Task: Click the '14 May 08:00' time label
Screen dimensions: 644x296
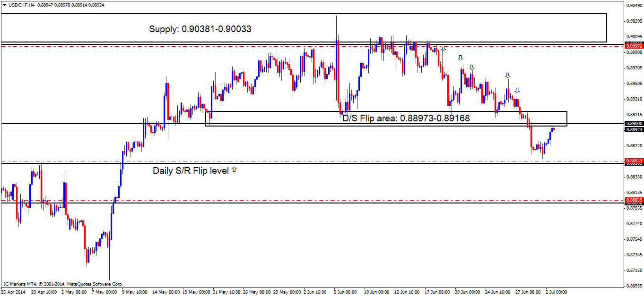Action: (x=165, y=292)
